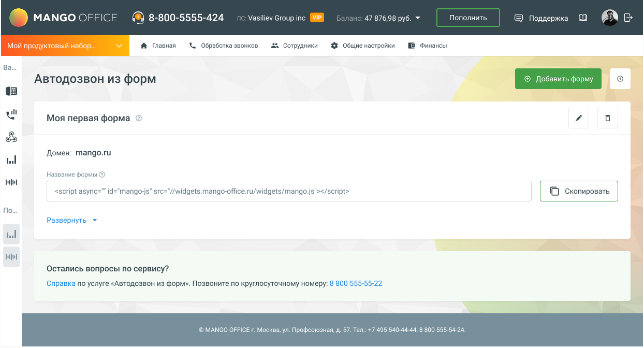Open the Справка help link
This screenshot has width=644, height=348.
coord(61,283)
